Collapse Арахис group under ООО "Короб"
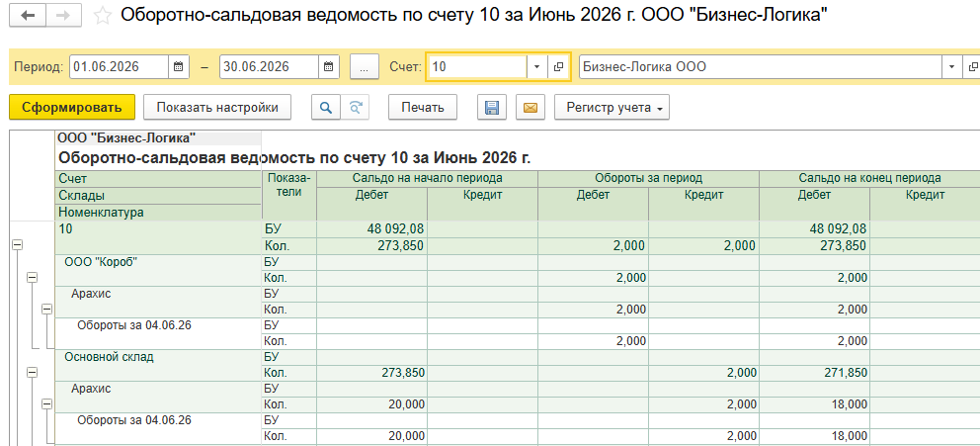Image resolution: width=980 pixels, height=446 pixels. (x=46, y=309)
